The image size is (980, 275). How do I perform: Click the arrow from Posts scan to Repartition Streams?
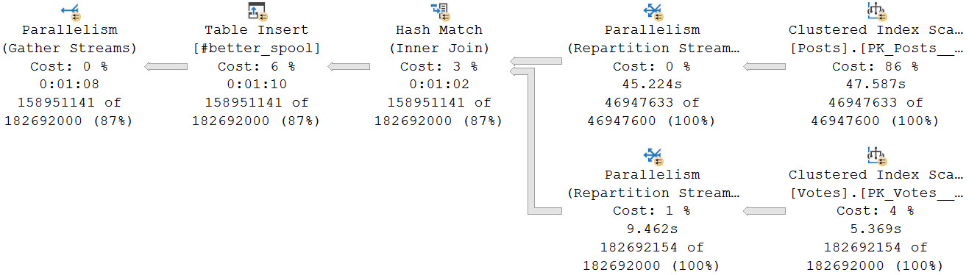(x=764, y=67)
